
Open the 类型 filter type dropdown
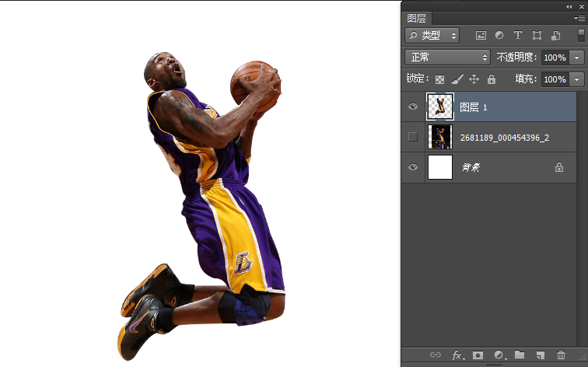tap(432, 35)
